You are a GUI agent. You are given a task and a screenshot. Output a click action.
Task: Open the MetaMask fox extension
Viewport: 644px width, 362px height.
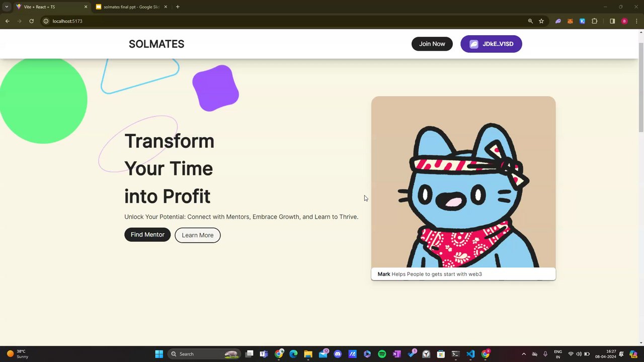[570, 21]
